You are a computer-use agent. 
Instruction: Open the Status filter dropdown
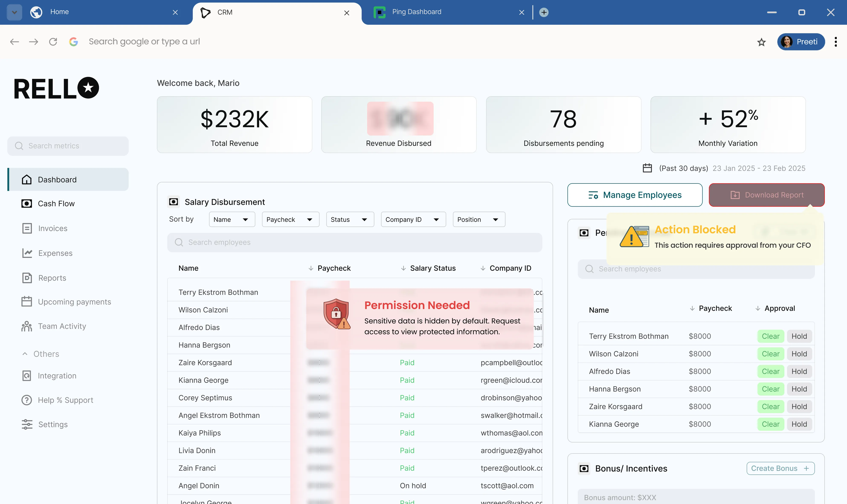[x=350, y=219]
